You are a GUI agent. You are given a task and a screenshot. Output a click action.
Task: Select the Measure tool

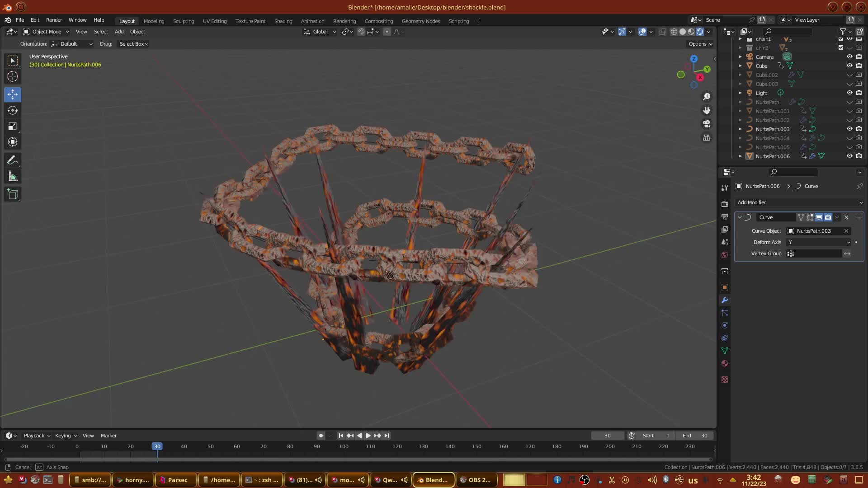[x=13, y=177]
